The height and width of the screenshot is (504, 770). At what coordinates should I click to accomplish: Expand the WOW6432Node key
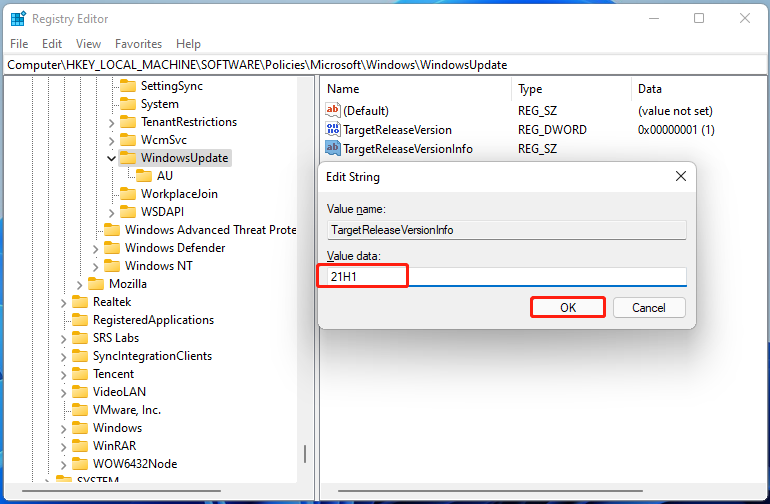coord(63,464)
